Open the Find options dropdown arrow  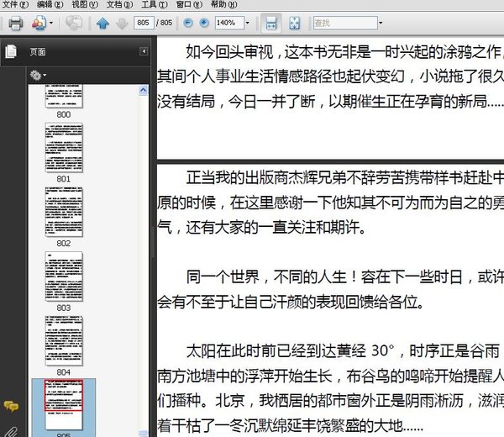point(381,23)
